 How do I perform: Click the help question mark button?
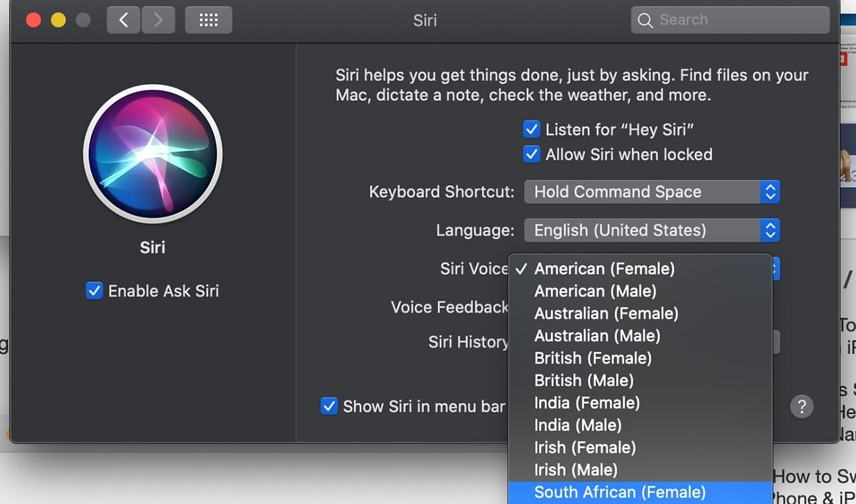pos(801,406)
